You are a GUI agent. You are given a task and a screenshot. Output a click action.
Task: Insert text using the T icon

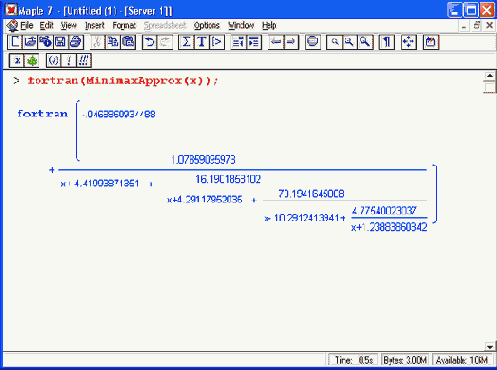point(201,42)
